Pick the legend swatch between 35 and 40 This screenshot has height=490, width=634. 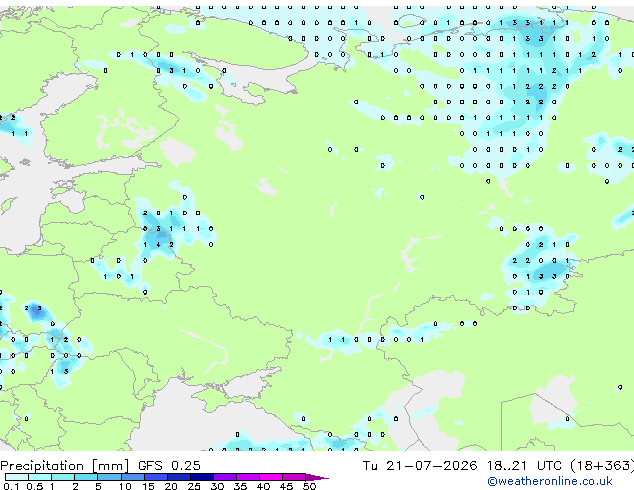pyautogui.click(x=247, y=477)
